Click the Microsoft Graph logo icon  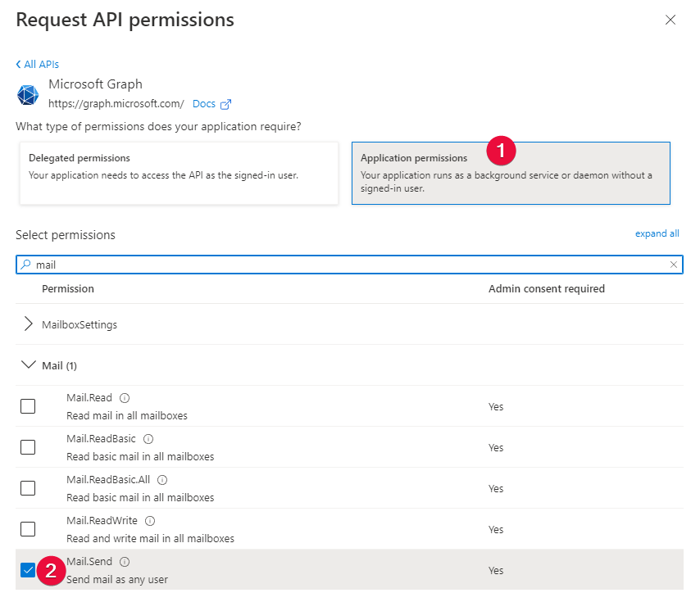click(28, 94)
